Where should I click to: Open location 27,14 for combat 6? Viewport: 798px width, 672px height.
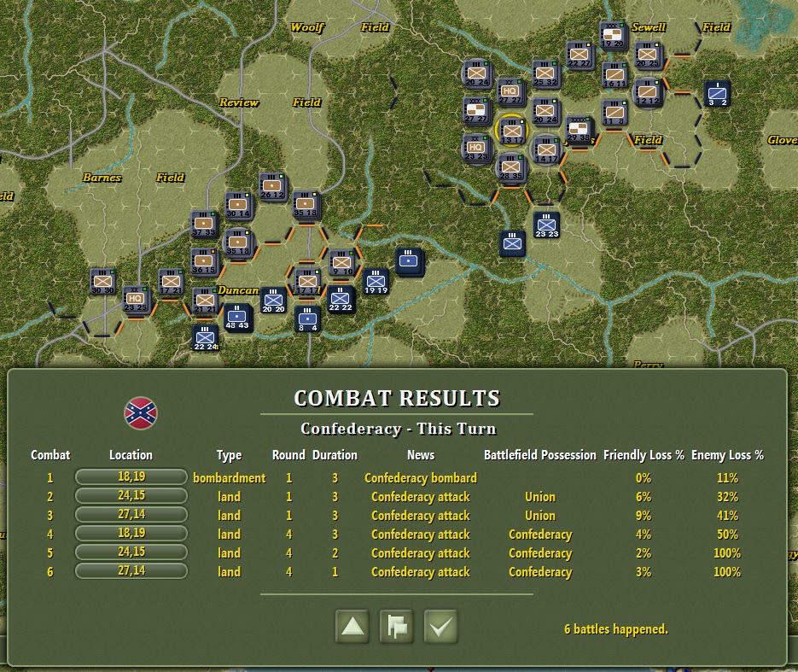coord(131,571)
